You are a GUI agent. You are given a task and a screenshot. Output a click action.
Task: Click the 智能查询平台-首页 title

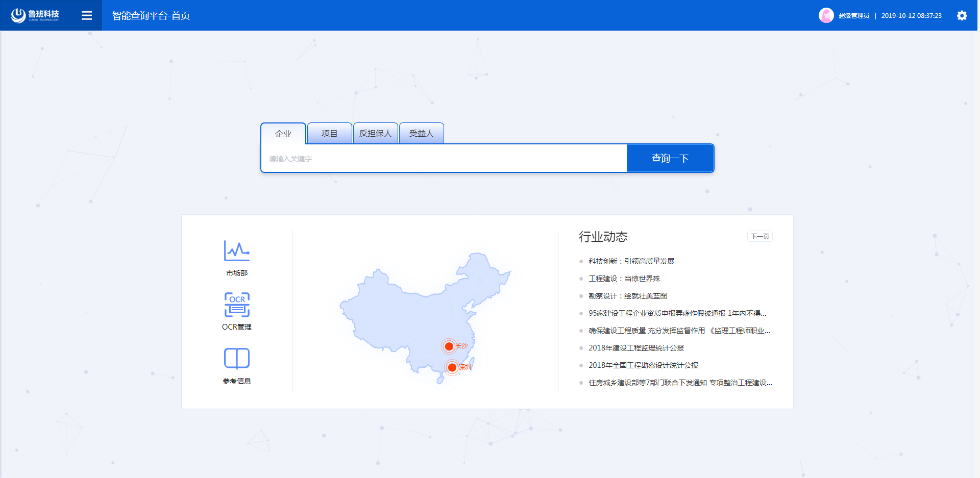(x=151, y=16)
